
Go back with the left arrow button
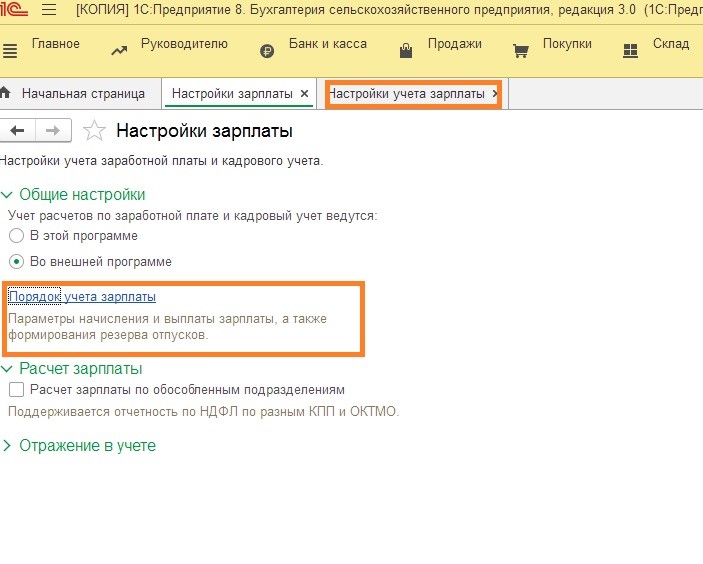(17, 130)
